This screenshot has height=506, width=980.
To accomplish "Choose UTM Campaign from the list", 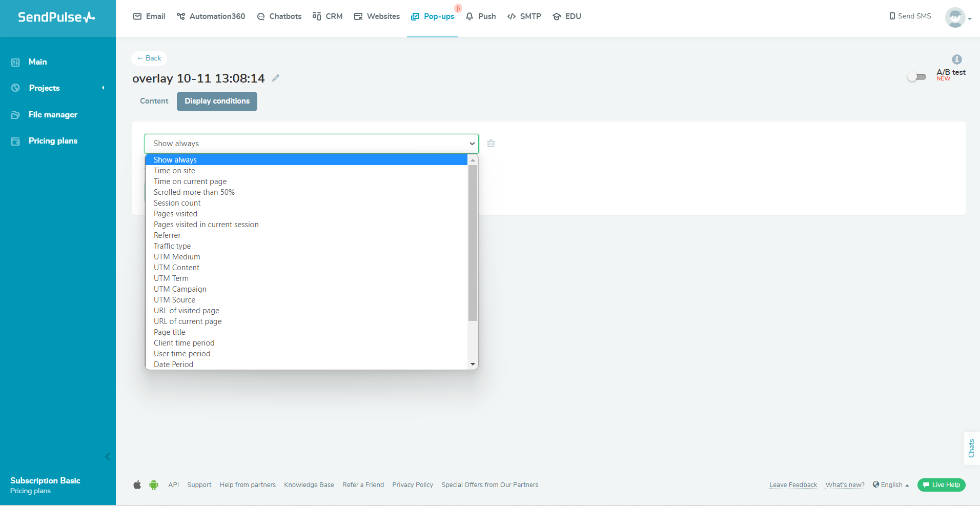I will [x=180, y=289].
